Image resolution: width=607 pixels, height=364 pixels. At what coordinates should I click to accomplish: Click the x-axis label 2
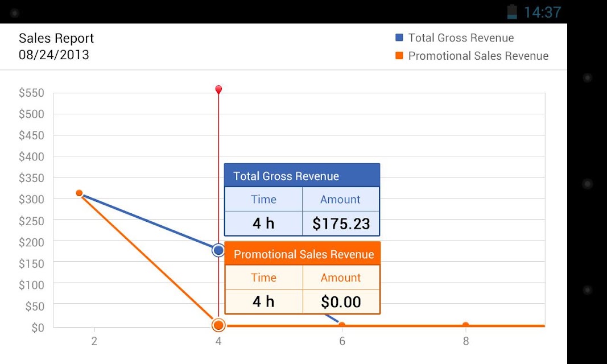pos(94,341)
